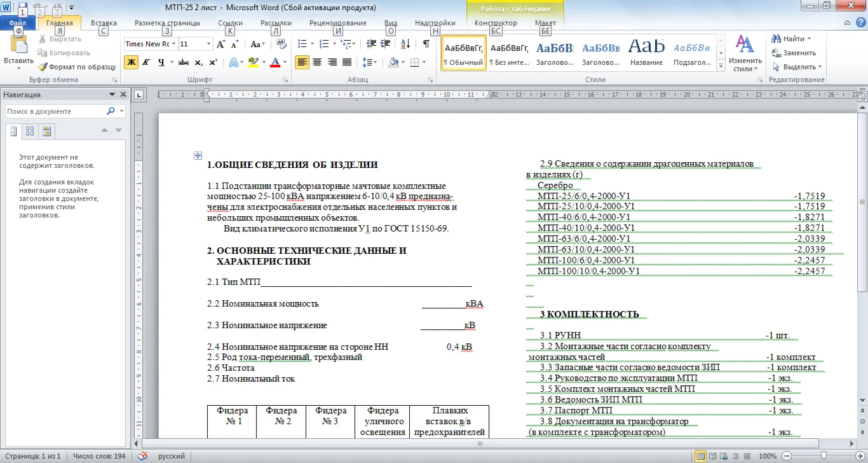Click the Clear Formatting eraser icon
Image resolution: width=868 pixels, height=463 pixels.
tap(282, 44)
